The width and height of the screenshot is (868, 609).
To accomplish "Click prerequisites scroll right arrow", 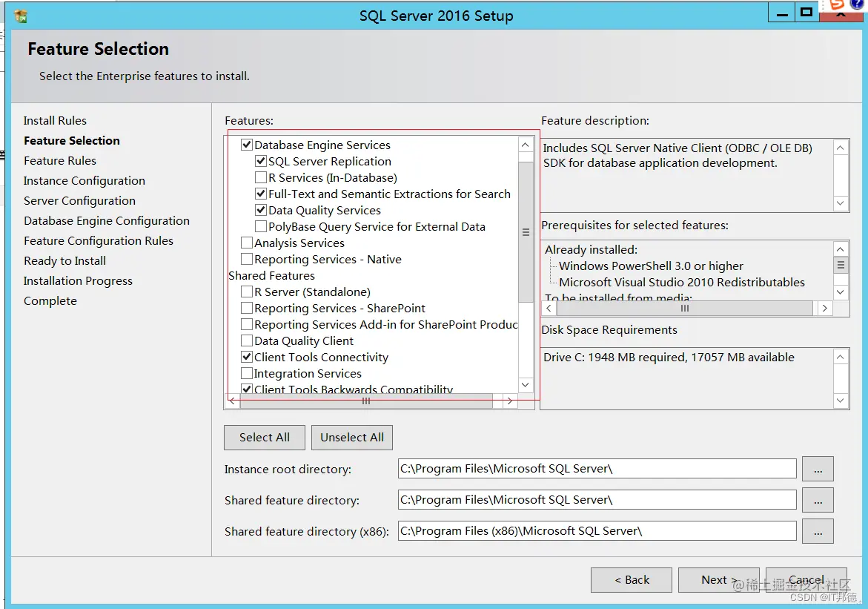I will [825, 309].
